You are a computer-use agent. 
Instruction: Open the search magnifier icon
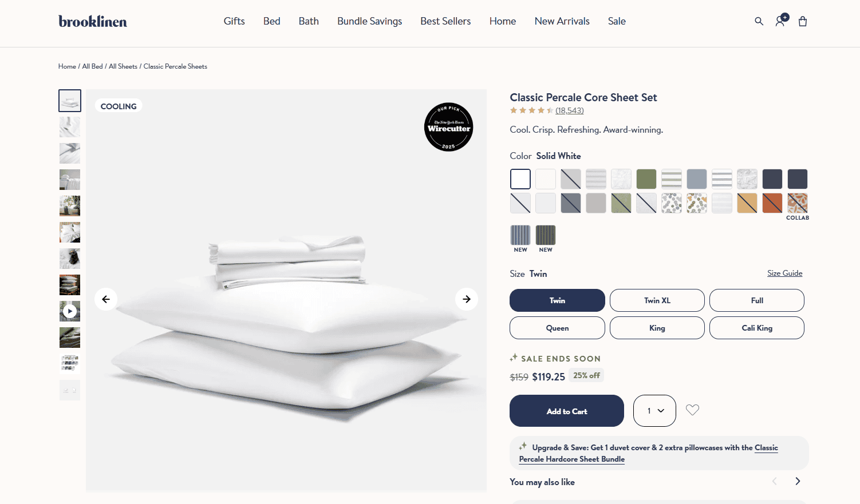759,21
